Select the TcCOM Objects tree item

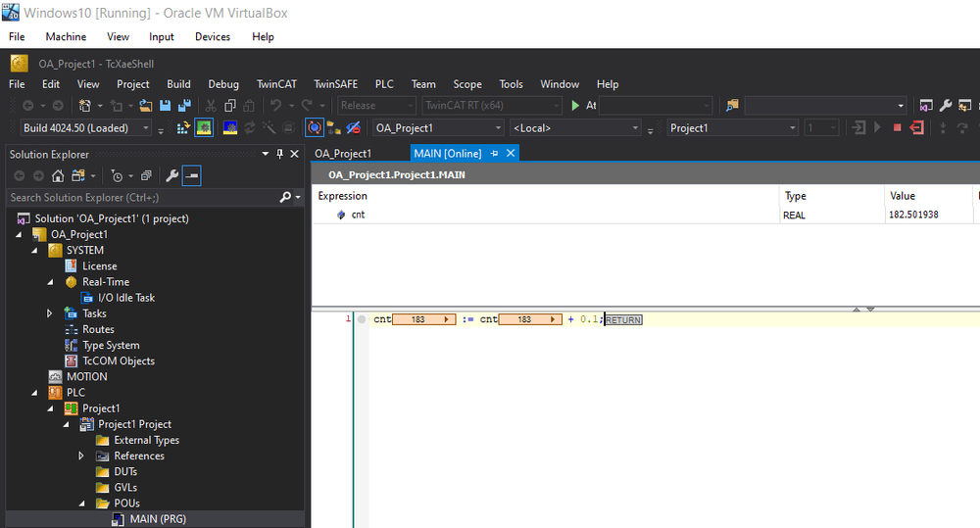pyautogui.click(x=119, y=361)
